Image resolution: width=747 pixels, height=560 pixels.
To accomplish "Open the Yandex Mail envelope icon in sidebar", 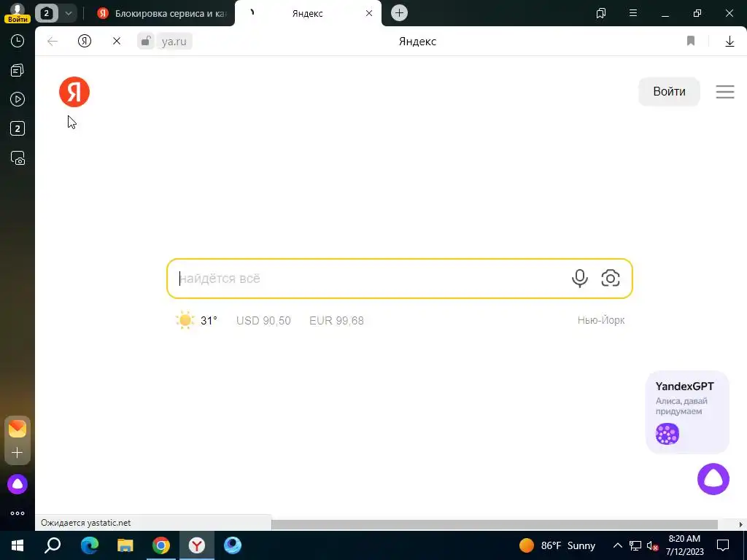I will pyautogui.click(x=18, y=429).
